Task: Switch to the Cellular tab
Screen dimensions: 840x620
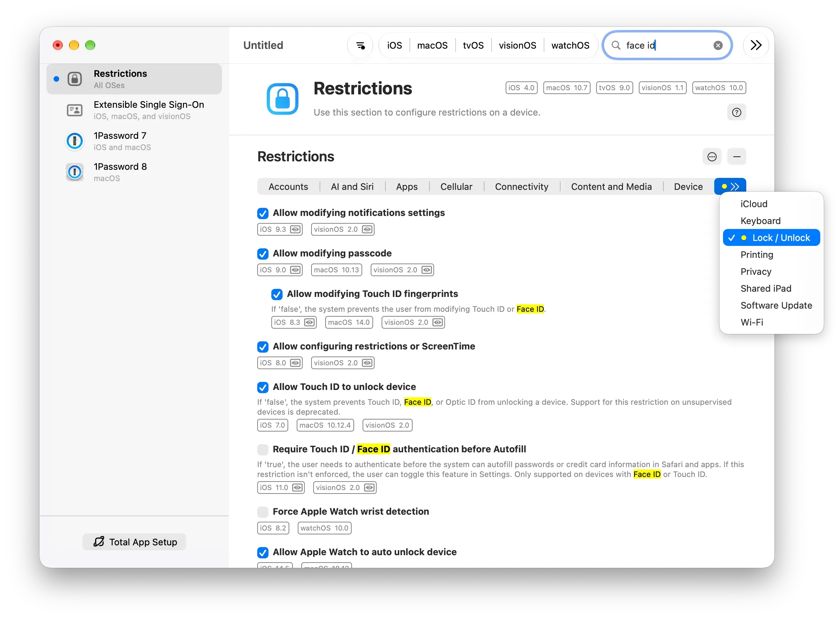Action: [x=456, y=187]
